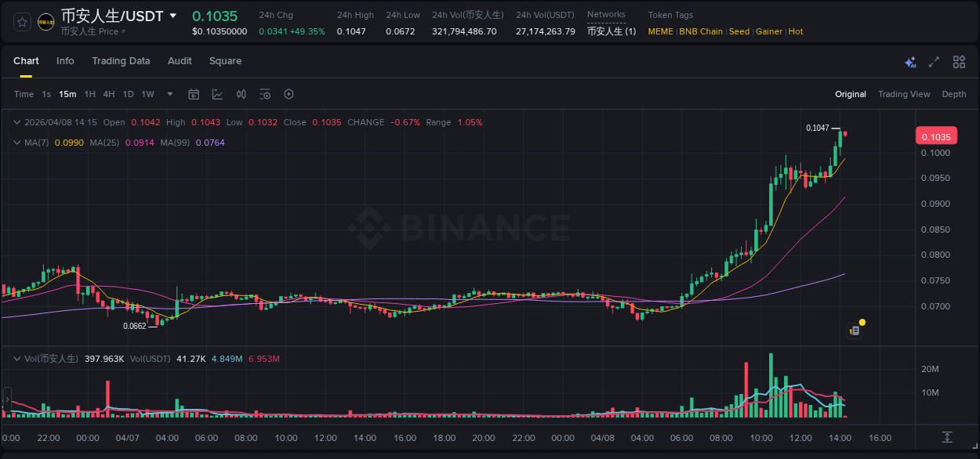Click the 币安人生 Price link

click(x=94, y=31)
